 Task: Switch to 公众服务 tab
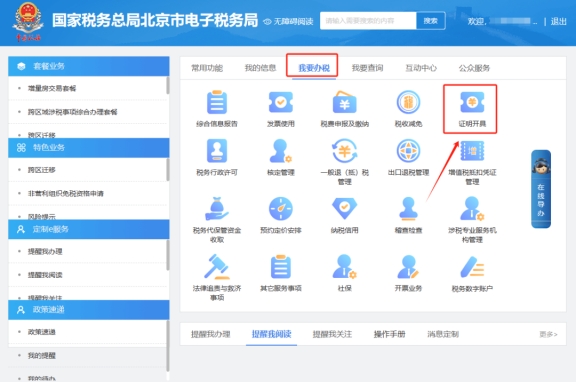point(474,68)
